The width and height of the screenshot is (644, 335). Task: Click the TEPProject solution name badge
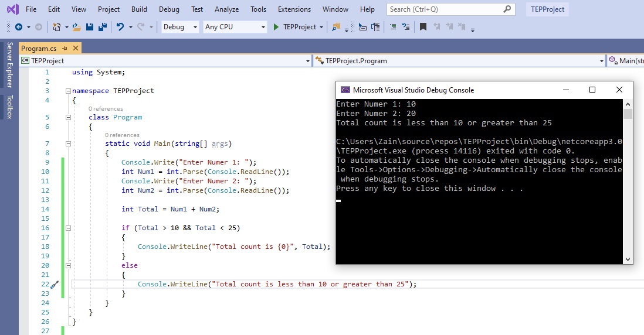547,9
